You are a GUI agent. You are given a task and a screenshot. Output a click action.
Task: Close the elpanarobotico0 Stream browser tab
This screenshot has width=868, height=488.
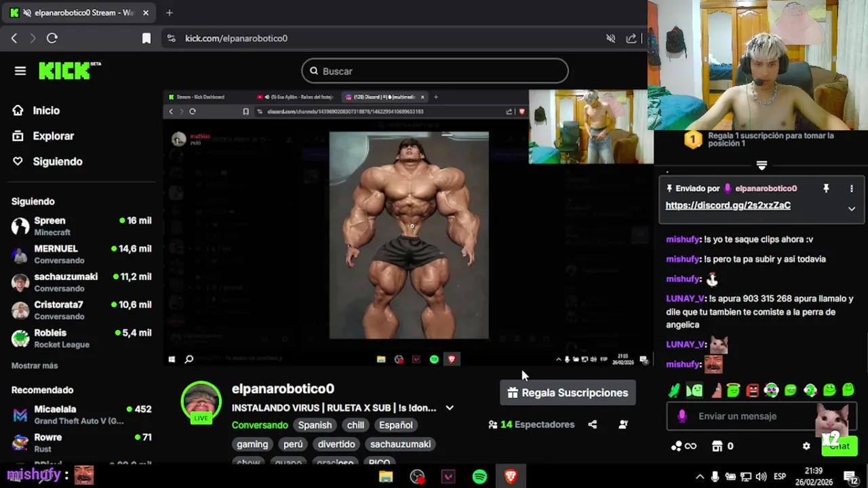(145, 13)
